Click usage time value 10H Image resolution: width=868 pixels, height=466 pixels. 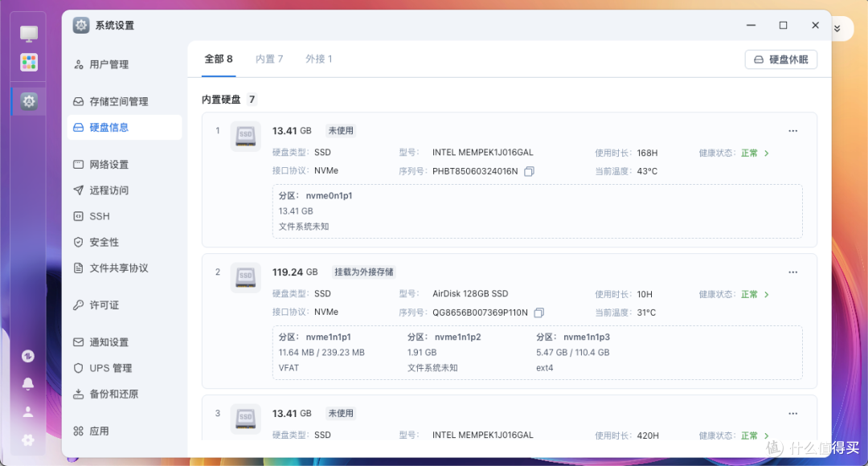coord(645,294)
